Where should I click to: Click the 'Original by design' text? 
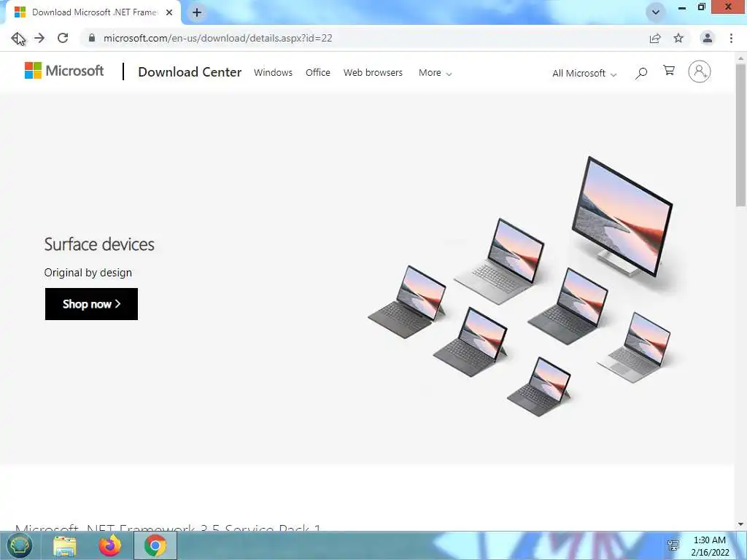click(88, 273)
